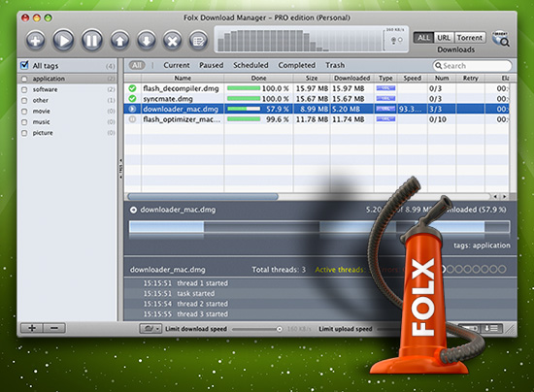
Task: Click paused status icon of flash_optimizer_mac
Action: coord(132,119)
